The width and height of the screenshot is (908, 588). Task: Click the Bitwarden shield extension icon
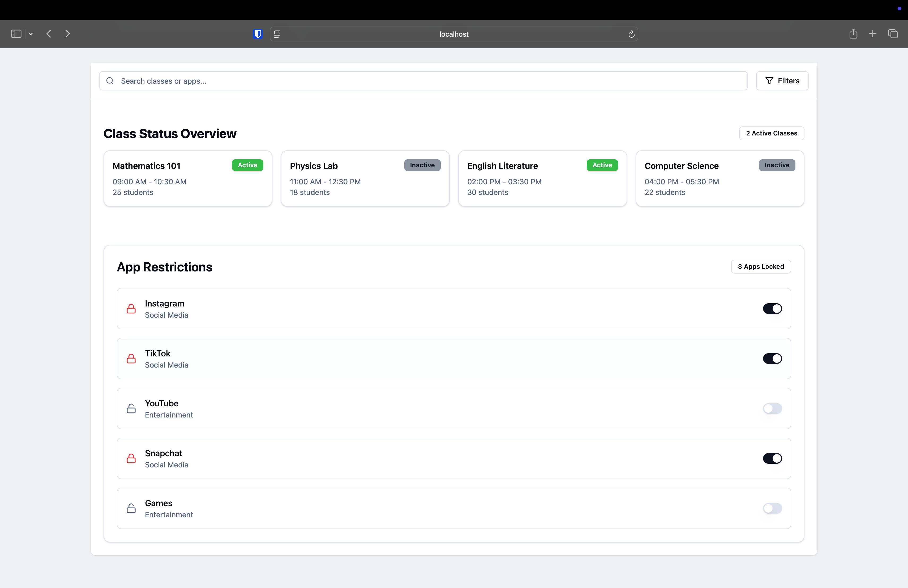[x=258, y=34]
